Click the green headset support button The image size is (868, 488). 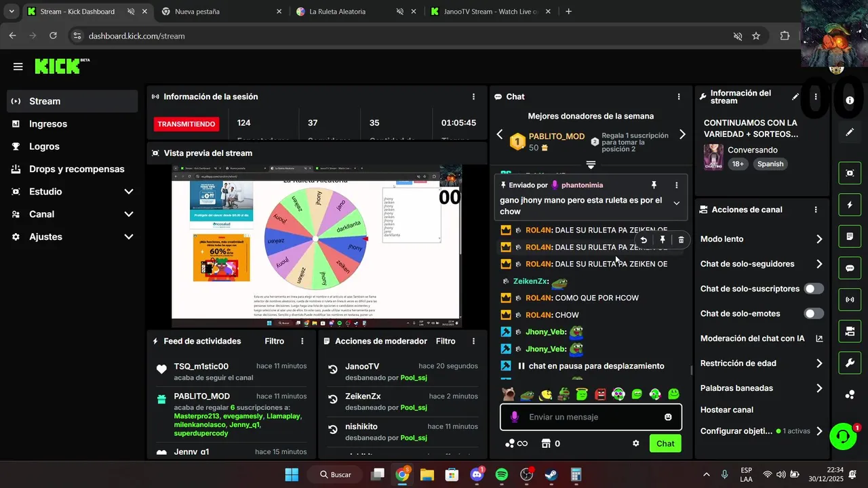(x=843, y=436)
